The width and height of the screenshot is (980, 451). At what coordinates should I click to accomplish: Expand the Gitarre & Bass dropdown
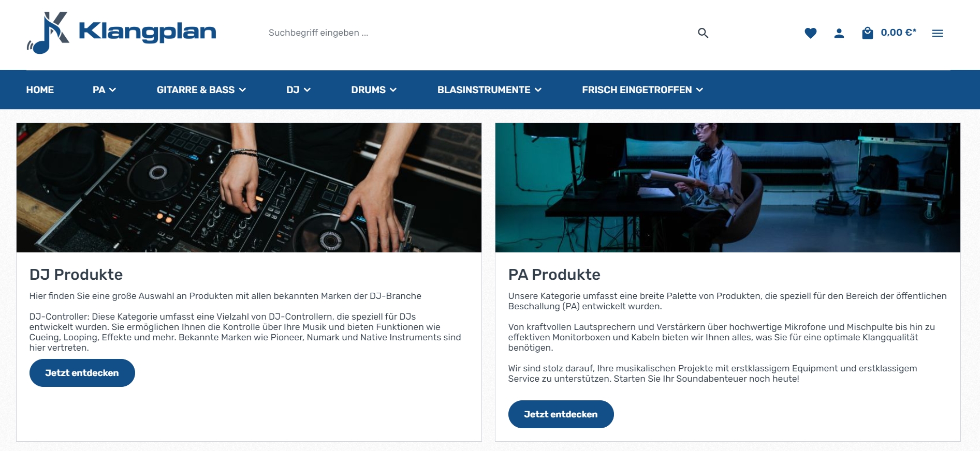[x=201, y=90]
